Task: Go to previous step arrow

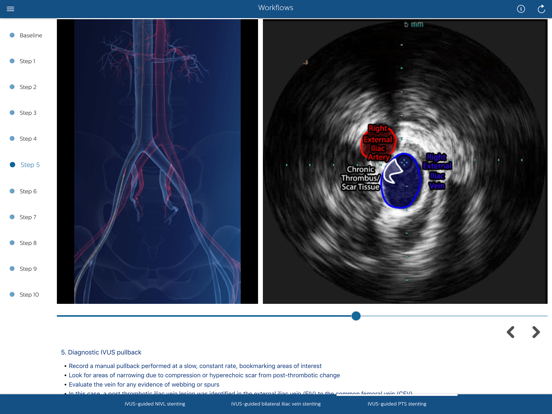Action: [x=511, y=332]
